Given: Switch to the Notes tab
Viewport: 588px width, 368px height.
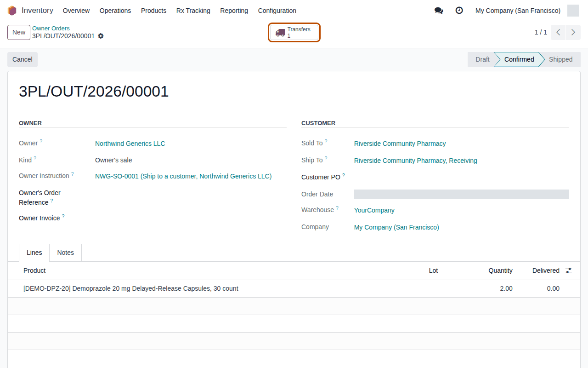Looking at the screenshot, I should pos(66,253).
